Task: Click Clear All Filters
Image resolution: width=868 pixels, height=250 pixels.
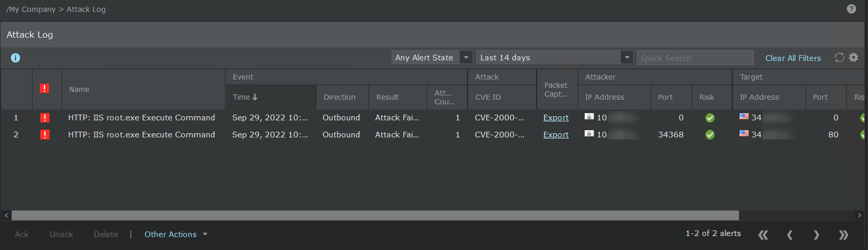Action: point(793,58)
